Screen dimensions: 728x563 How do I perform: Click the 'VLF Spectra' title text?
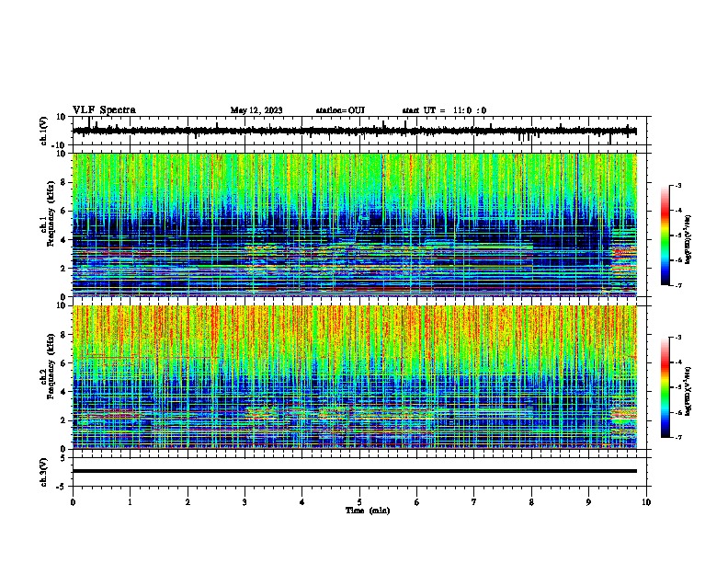point(104,110)
